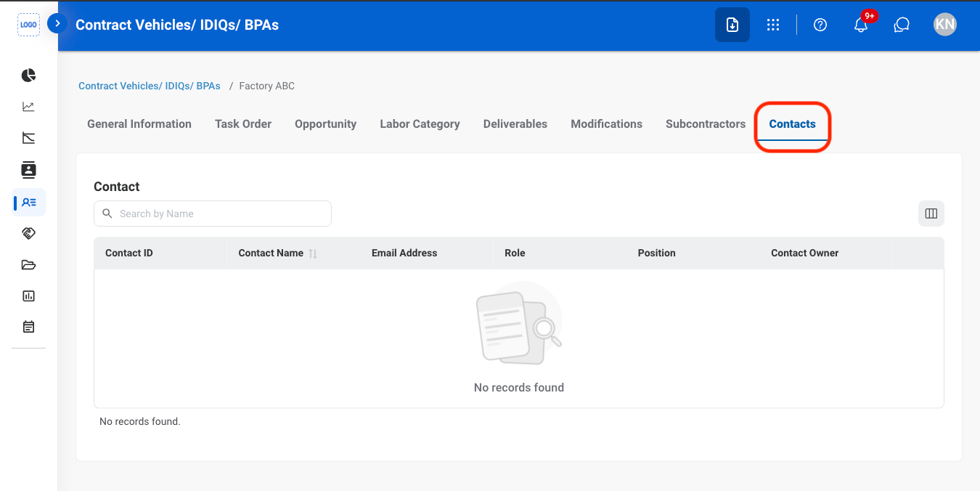The width and height of the screenshot is (980, 491).
Task: Click the Factory ABC breadcrumb text
Action: 267,86
